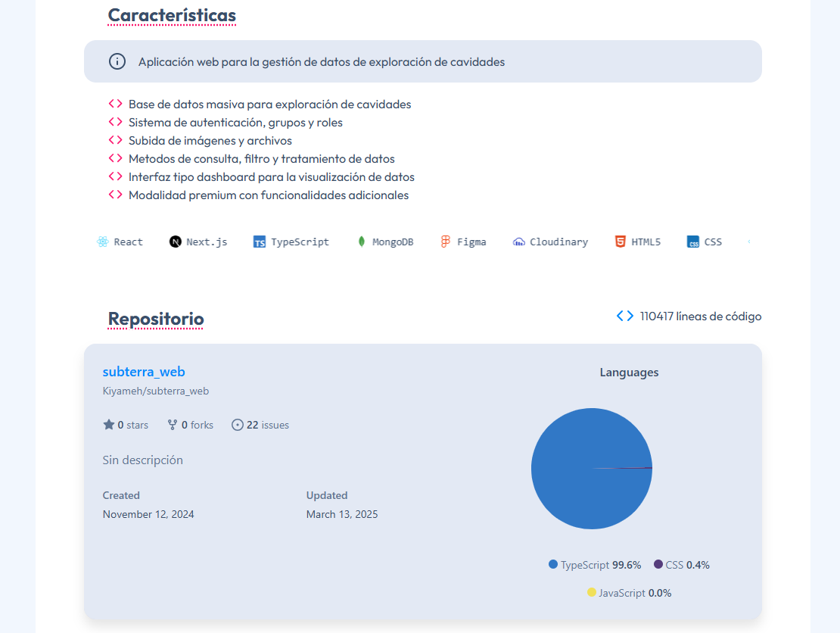The height and width of the screenshot is (633, 840).
Task: Click the Kiyameh/subterra_web path text
Action: click(x=155, y=391)
